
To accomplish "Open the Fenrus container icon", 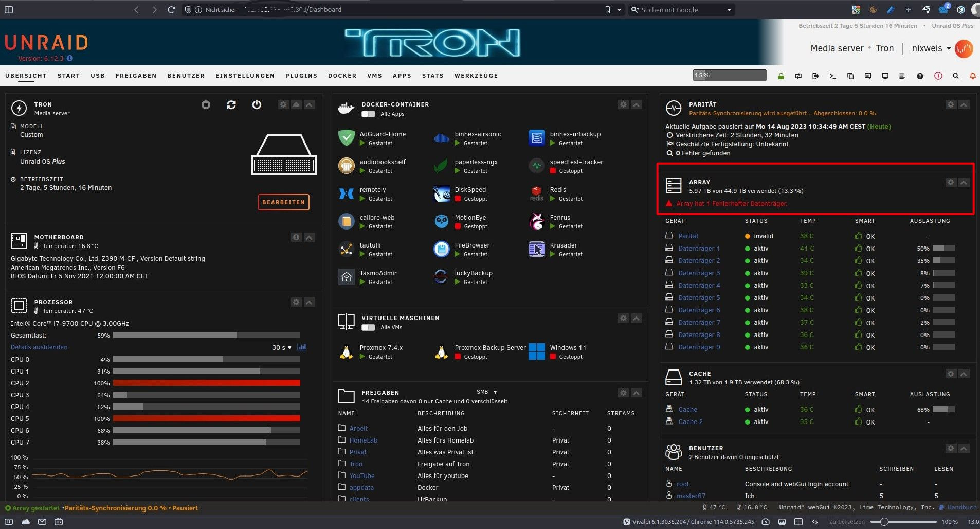I will 537,221.
